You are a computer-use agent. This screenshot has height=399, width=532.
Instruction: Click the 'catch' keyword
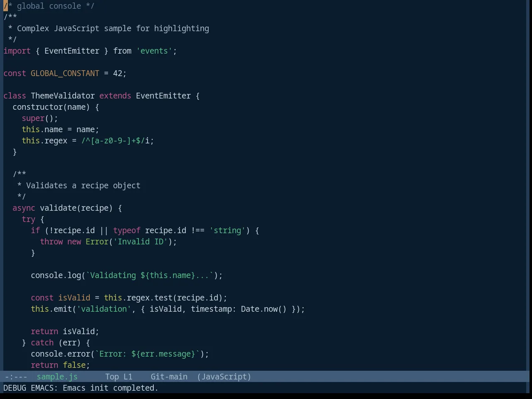tap(42, 342)
